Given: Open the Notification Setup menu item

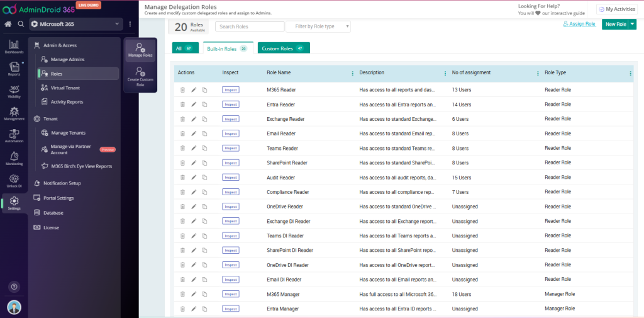Looking at the screenshot, I should tap(62, 183).
